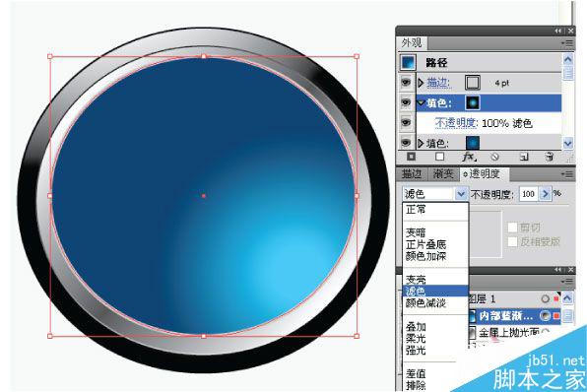This screenshot has height=392, width=587.
Task: Toggle visibility eye of highlighted 填色 row
Action: click(x=406, y=102)
